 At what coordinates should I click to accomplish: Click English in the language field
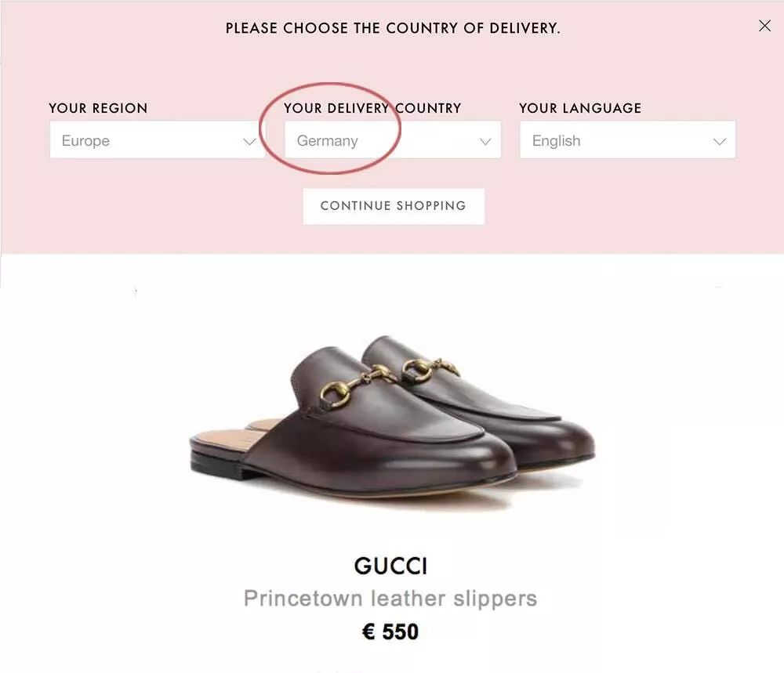coord(556,141)
